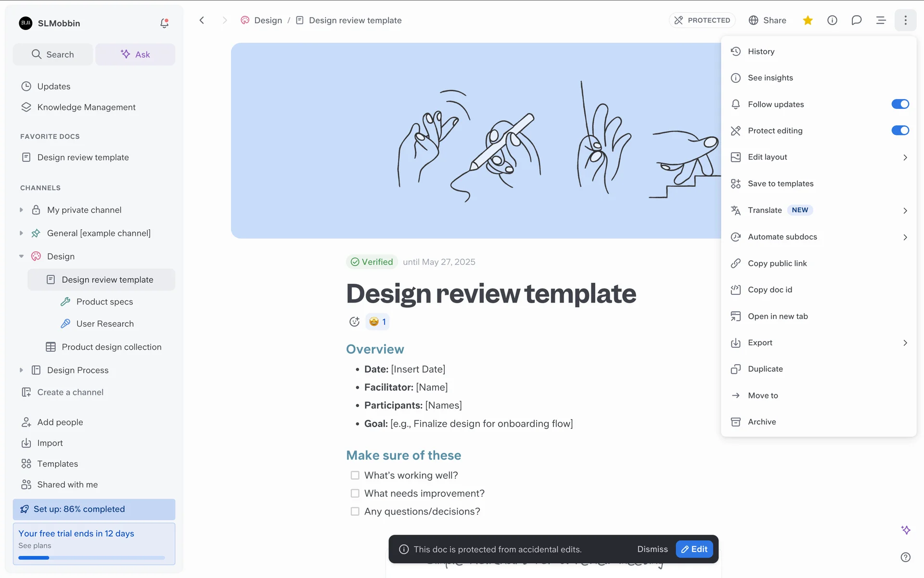924x578 pixels.
Task: Click the add reaction emoji icon
Action: (x=354, y=322)
